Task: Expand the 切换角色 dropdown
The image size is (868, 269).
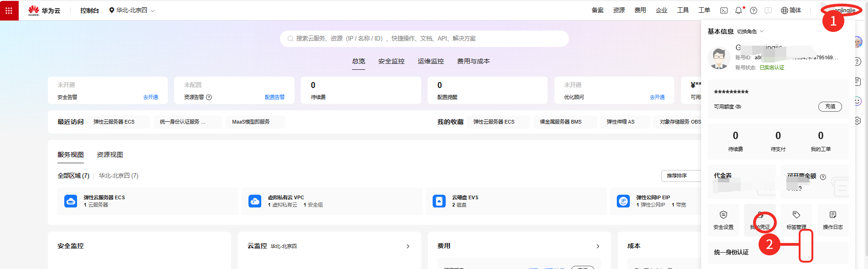Action: coord(750,31)
